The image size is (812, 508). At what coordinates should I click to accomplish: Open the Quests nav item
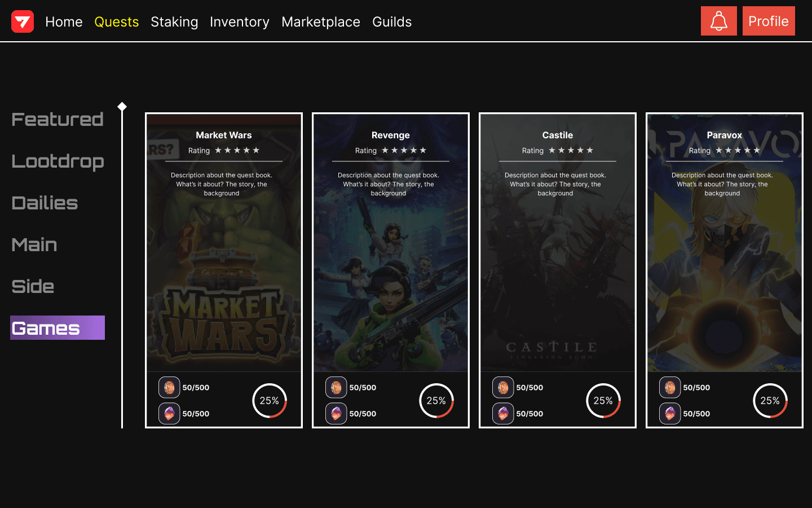(x=116, y=21)
